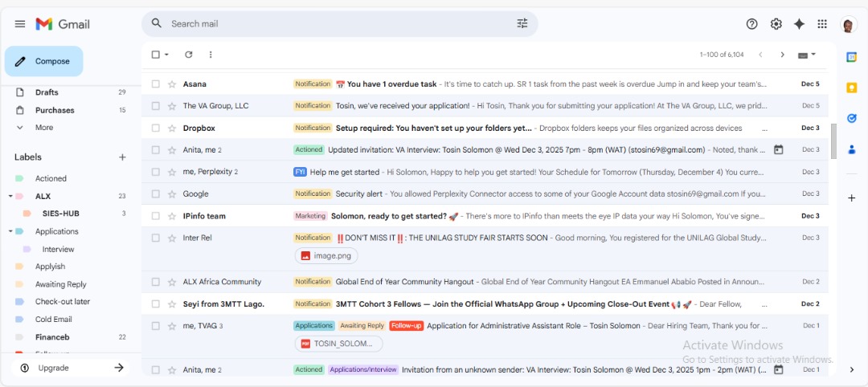Click the Upgrade button
The image size is (868, 387).
click(70, 368)
